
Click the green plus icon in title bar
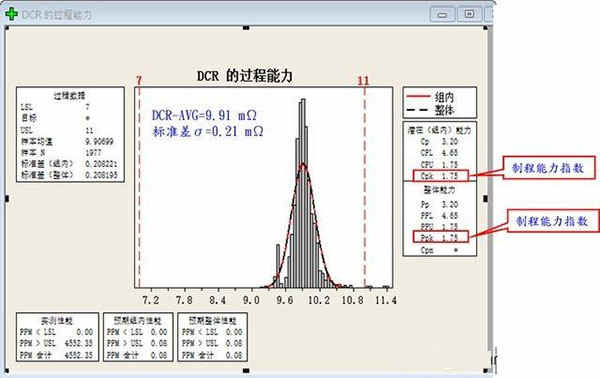tap(11, 14)
